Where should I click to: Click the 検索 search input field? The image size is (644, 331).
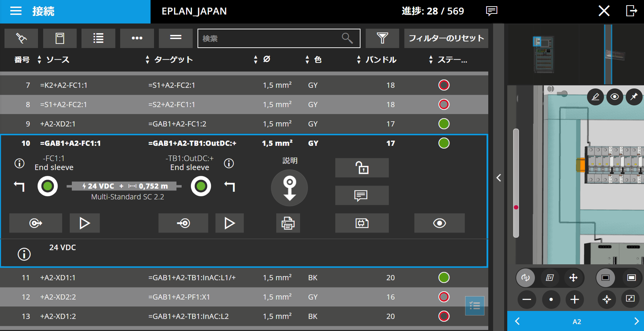[269, 38]
